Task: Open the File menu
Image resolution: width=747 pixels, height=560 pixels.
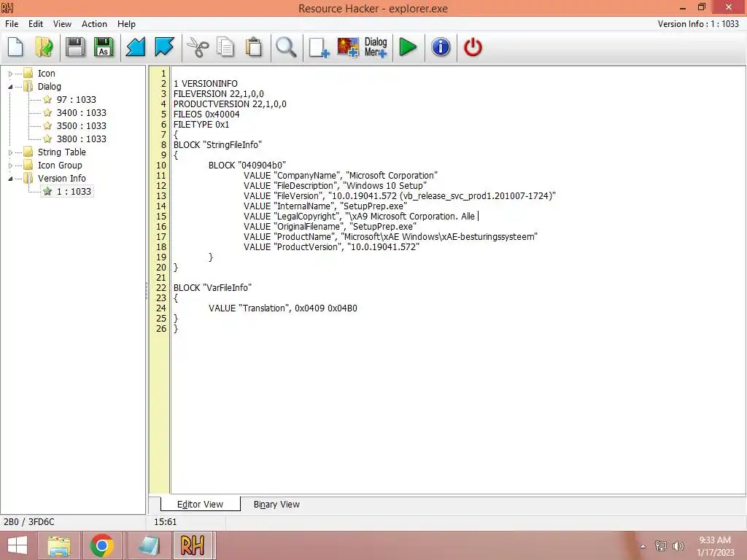Action: click(12, 24)
